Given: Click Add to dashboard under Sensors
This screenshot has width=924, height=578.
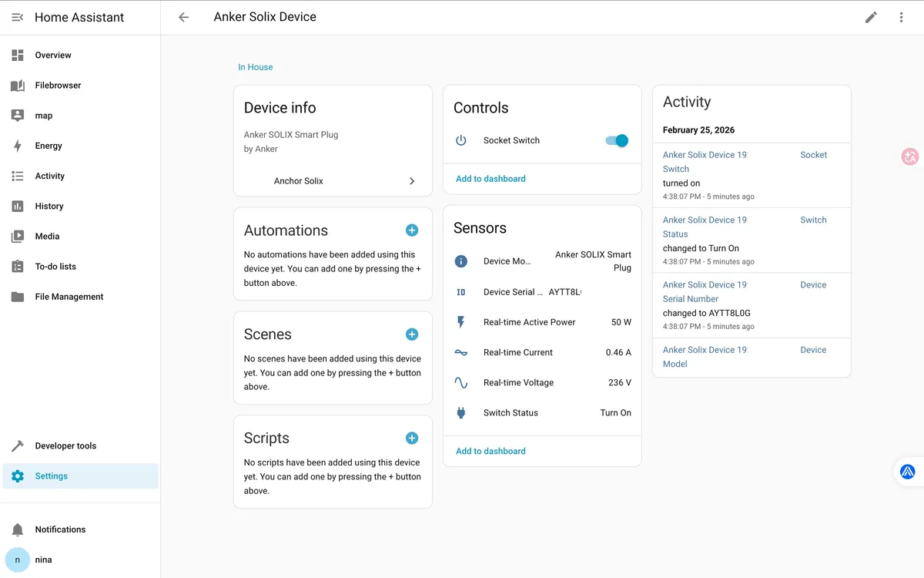Looking at the screenshot, I should pos(490,451).
